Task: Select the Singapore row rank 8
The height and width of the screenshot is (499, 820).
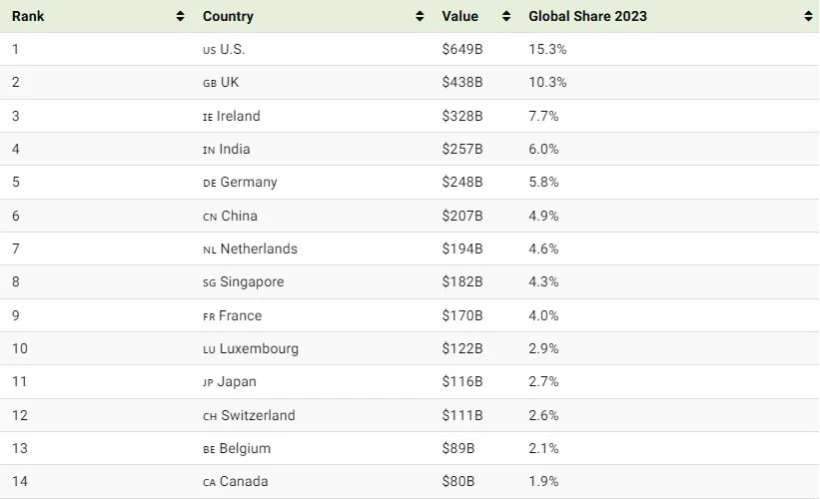Action: (x=16, y=282)
